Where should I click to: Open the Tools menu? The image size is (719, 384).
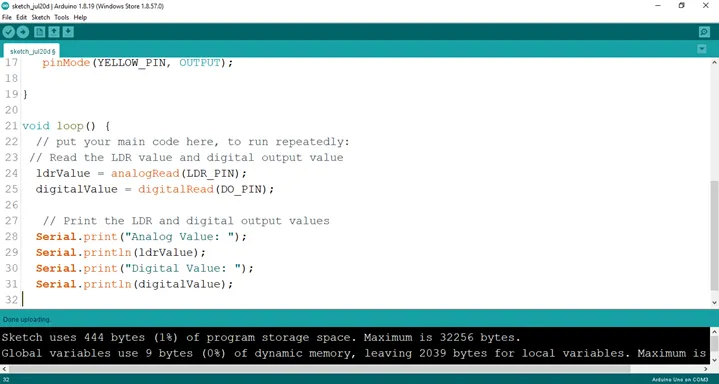tap(61, 17)
